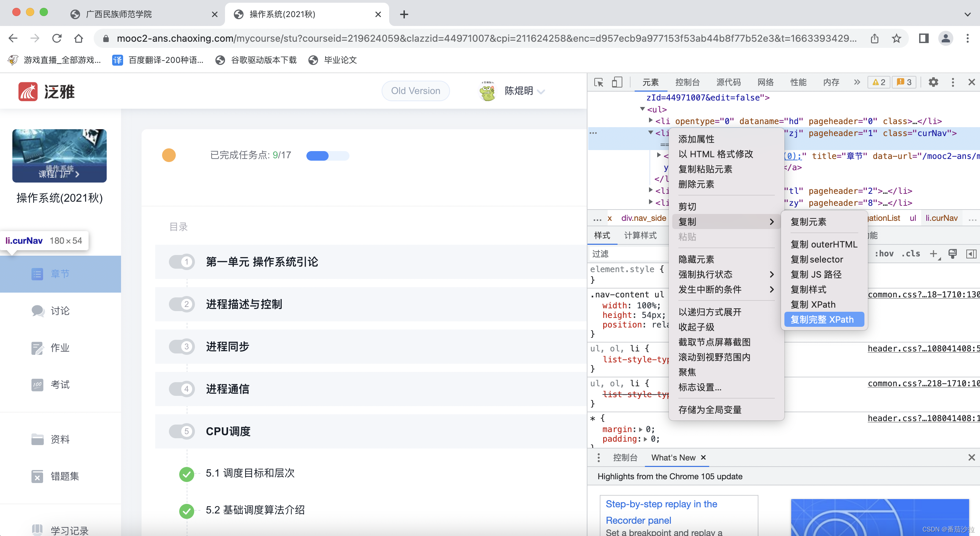Toggle chapter 2 进程描述与控制 switch
The image size is (980, 536).
tap(182, 304)
